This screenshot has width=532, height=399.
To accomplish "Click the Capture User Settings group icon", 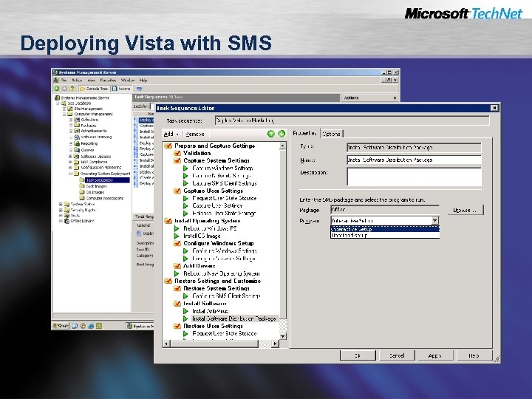I will (177, 191).
